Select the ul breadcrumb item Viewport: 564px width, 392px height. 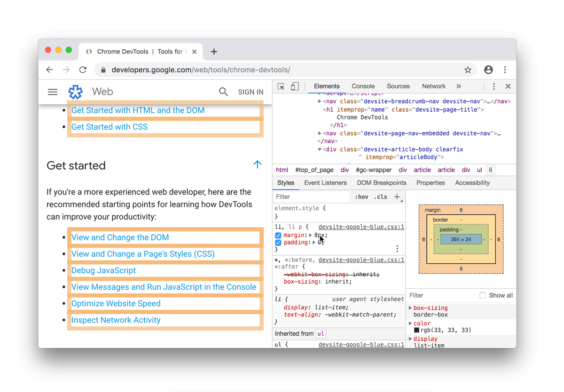tap(479, 170)
